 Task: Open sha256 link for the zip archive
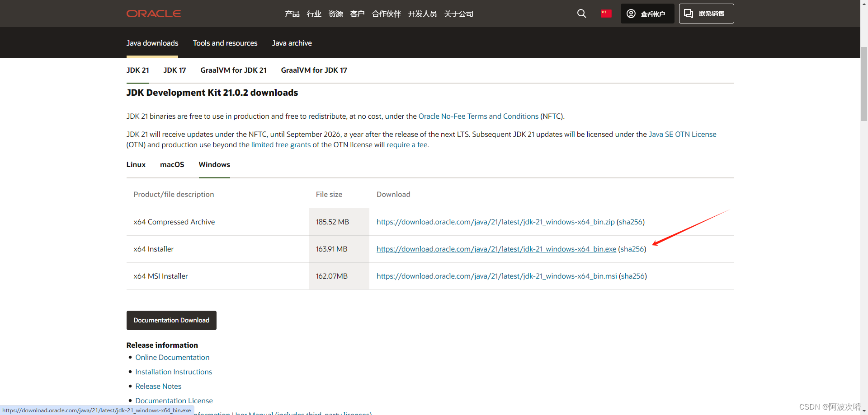[631, 222]
